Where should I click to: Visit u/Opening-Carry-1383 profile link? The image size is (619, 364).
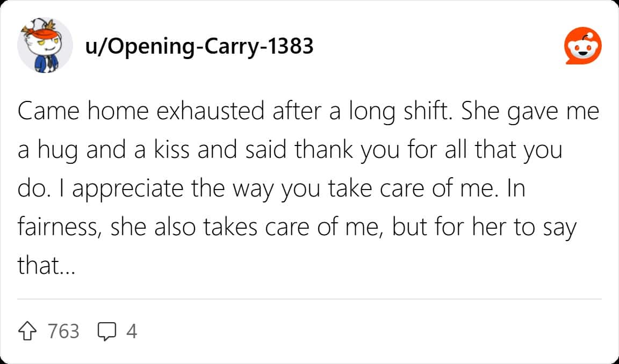199,47
